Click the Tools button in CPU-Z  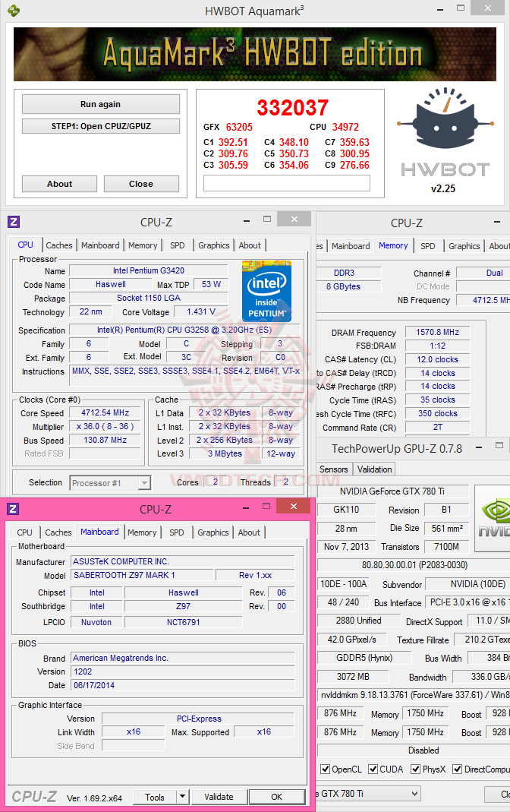pos(155,797)
